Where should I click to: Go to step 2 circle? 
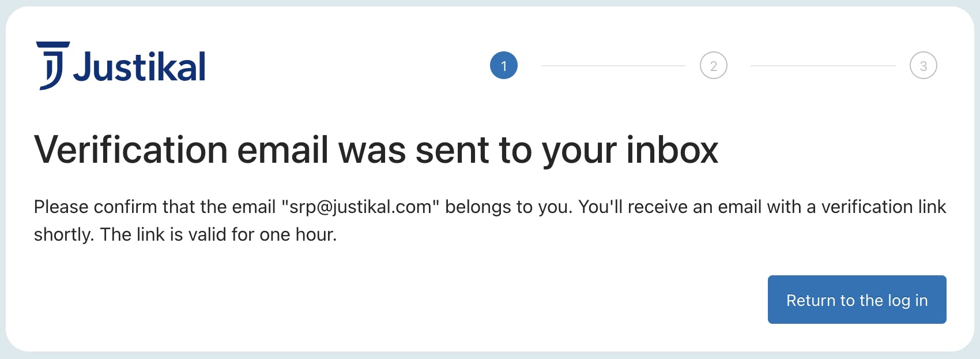(713, 66)
